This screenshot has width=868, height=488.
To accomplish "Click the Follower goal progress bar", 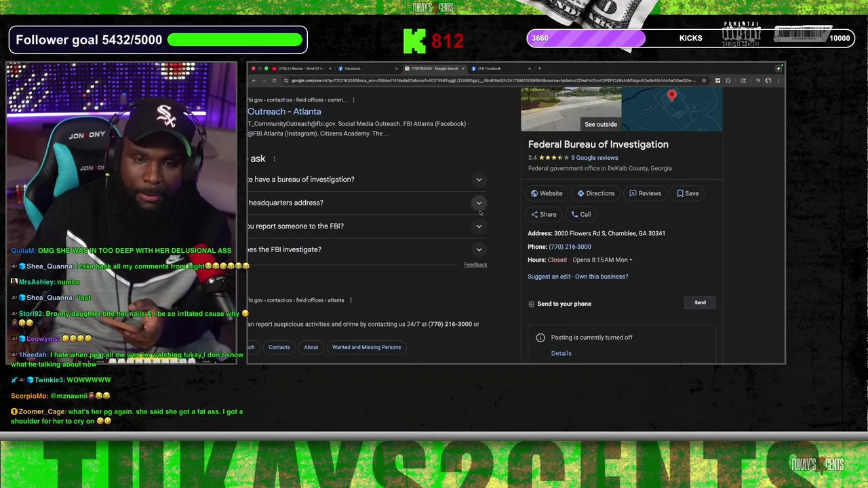I will pos(235,40).
